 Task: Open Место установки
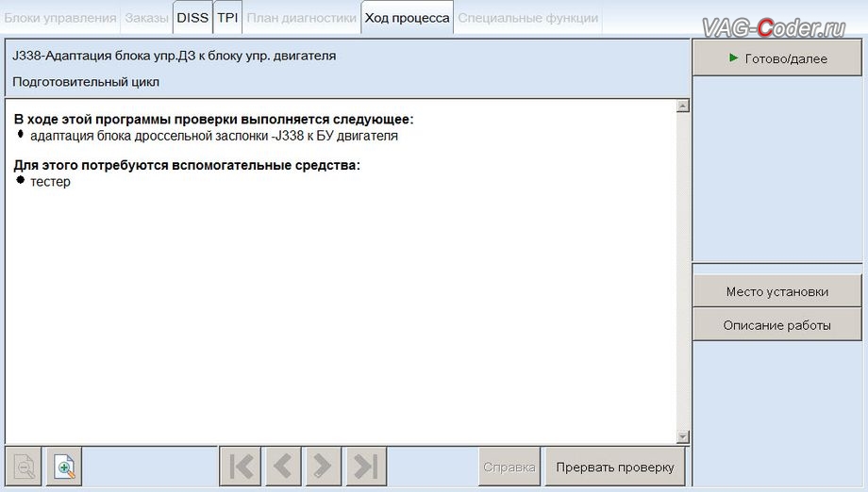click(777, 291)
